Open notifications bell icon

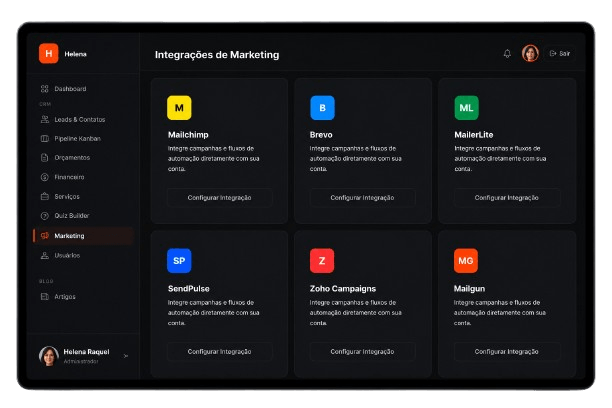point(507,53)
